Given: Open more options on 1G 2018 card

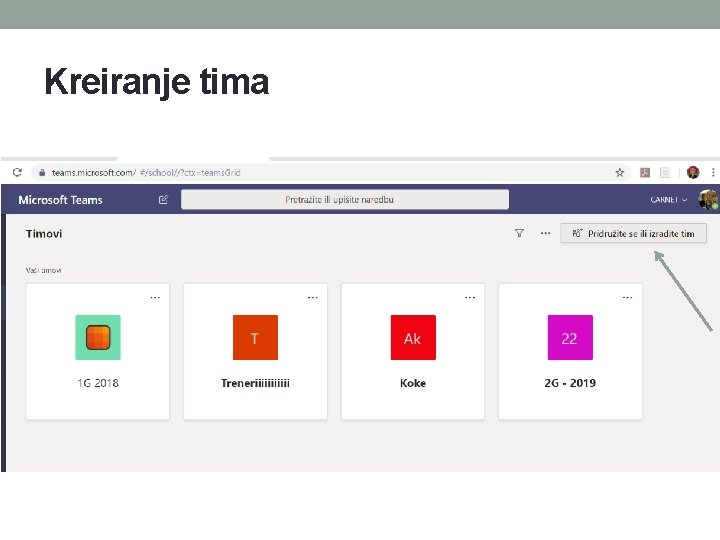Looking at the screenshot, I should tap(155, 298).
